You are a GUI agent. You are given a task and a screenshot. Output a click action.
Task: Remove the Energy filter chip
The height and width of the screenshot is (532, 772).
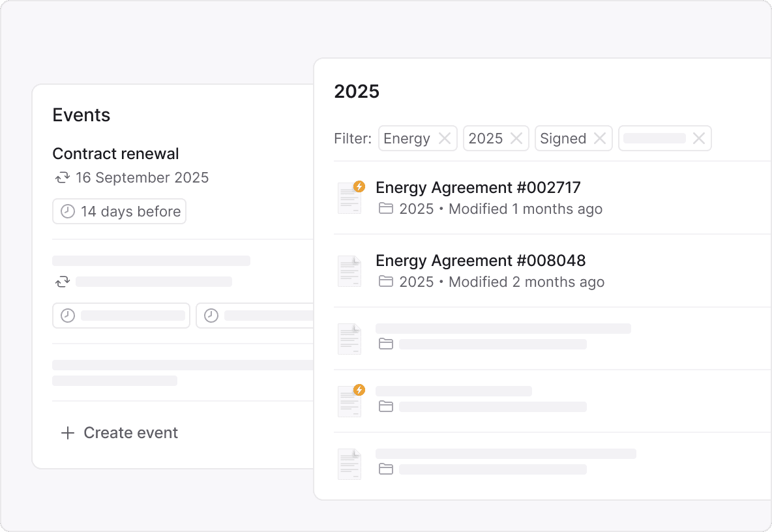pyautogui.click(x=444, y=138)
